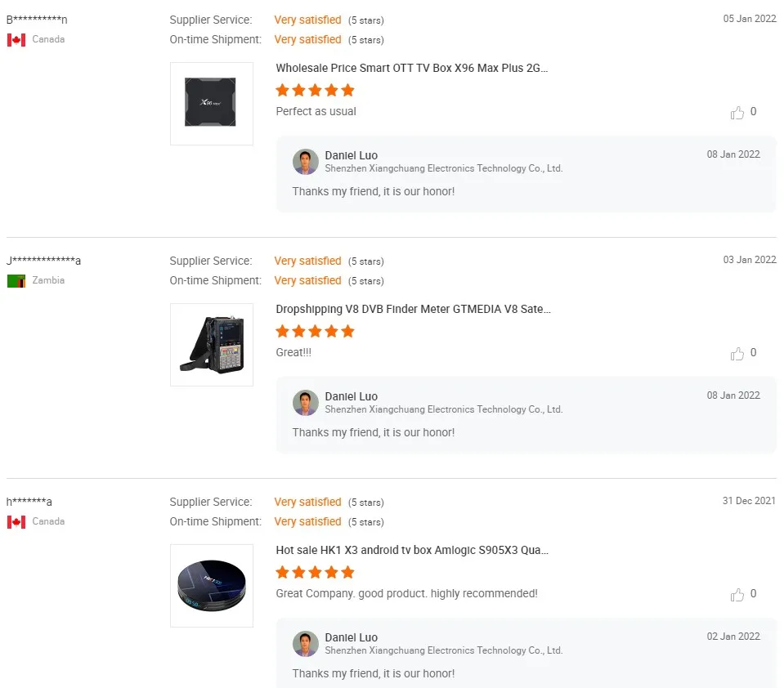Image resolution: width=784 pixels, height=688 pixels.
Task: Click the company name in the 02 Jan 2022 reply
Action: click(443, 650)
